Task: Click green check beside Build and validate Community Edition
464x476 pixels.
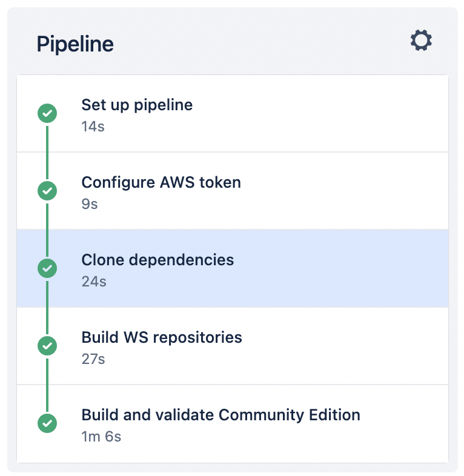Action: [x=47, y=423]
